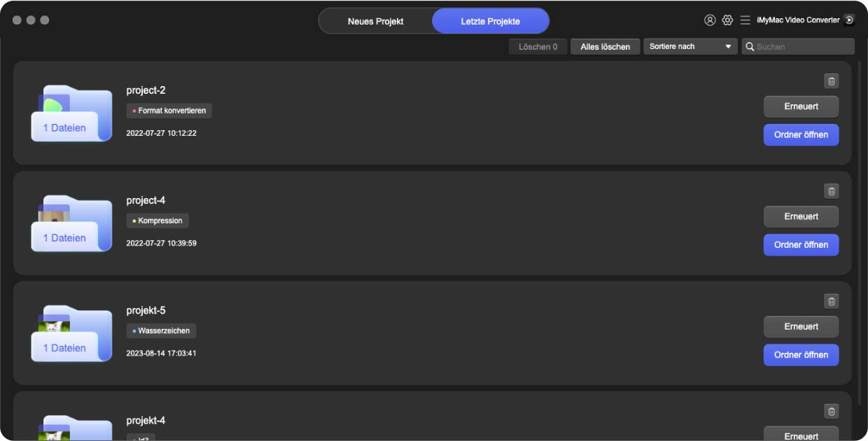
Task: Open folder for project-2
Action: tap(801, 134)
